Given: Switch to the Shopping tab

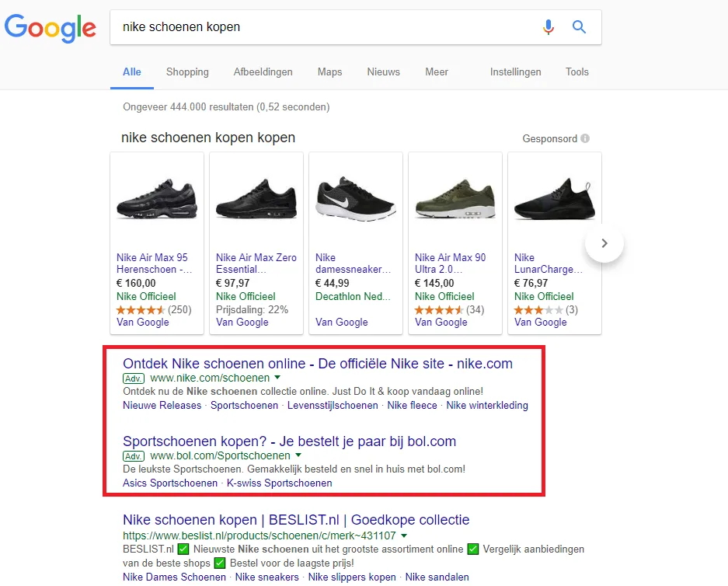Looking at the screenshot, I should [187, 72].
